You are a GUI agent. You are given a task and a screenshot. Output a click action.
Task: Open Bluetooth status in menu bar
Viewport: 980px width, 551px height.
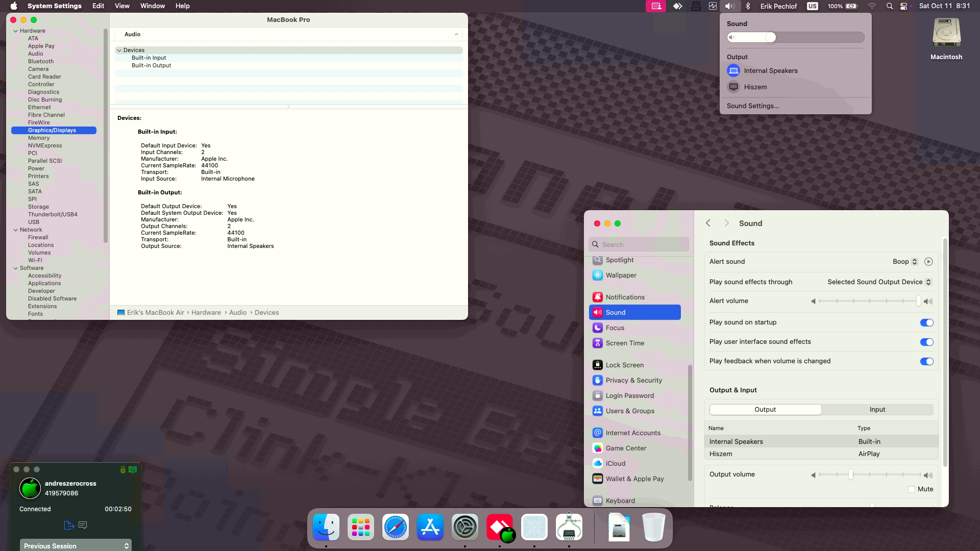pos(748,6)
